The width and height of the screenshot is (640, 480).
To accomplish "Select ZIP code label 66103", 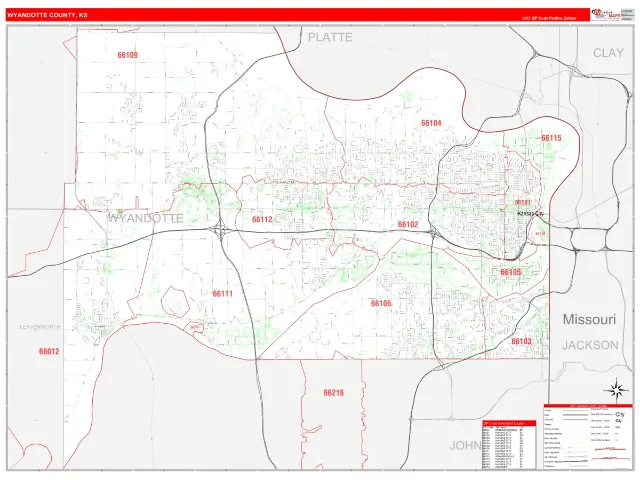I will click(x=521, y=341).
